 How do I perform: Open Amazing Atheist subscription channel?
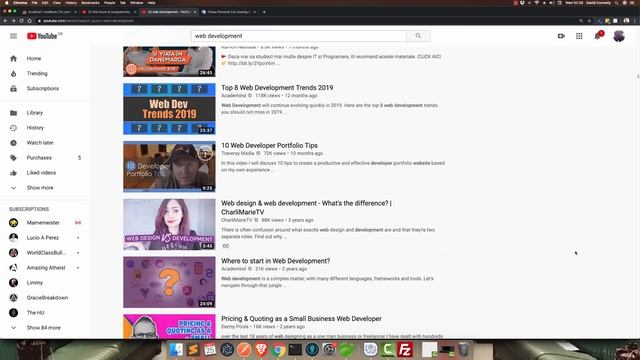tap(45, 268)
